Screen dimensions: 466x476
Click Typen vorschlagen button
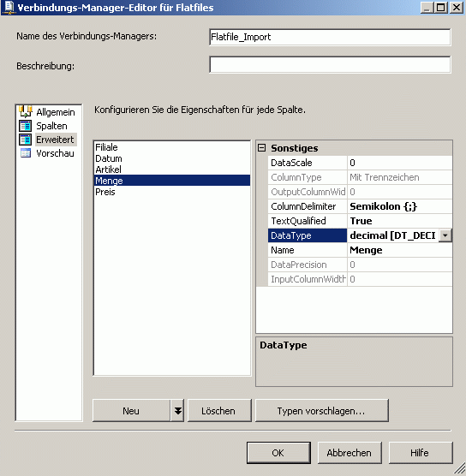(x=322, y=411)
